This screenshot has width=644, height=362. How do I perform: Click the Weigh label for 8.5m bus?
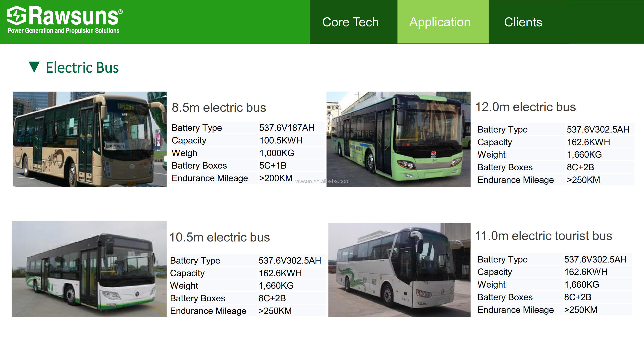[x=184, y=153]
